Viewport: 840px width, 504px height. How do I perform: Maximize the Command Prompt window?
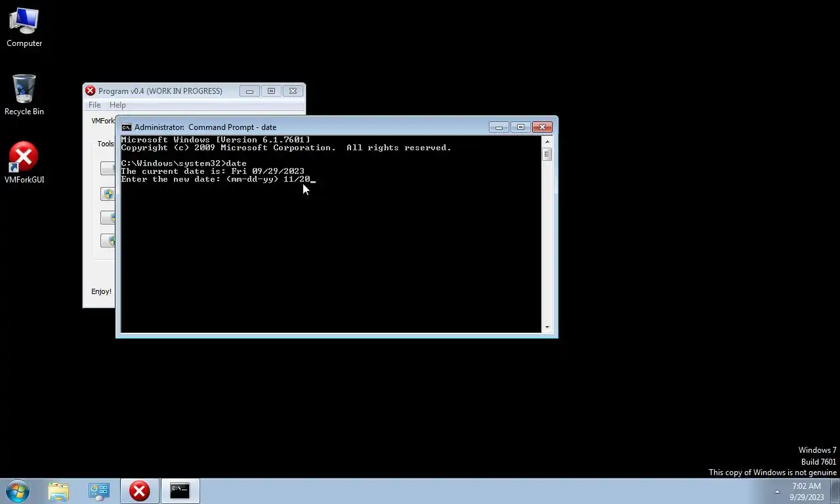point(520,127)
